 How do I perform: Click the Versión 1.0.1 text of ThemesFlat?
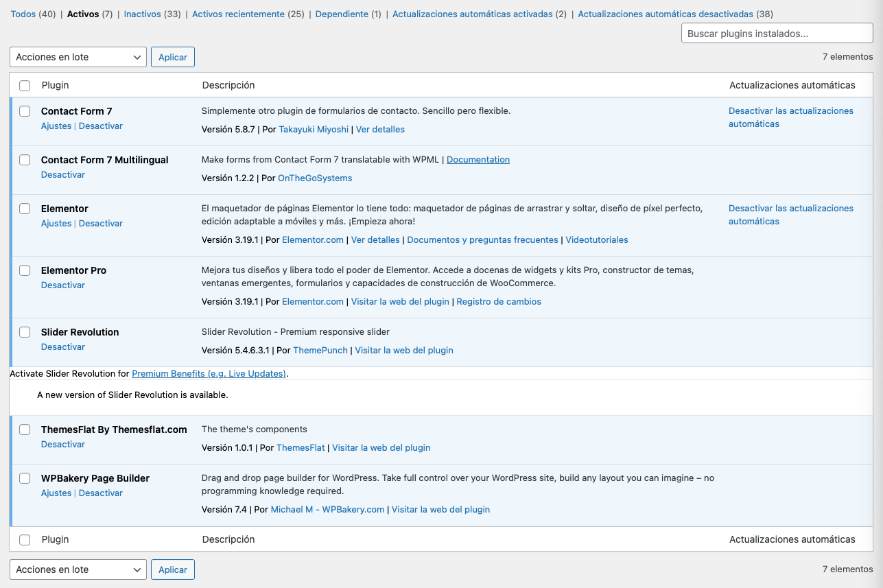(x=227, y=448)
